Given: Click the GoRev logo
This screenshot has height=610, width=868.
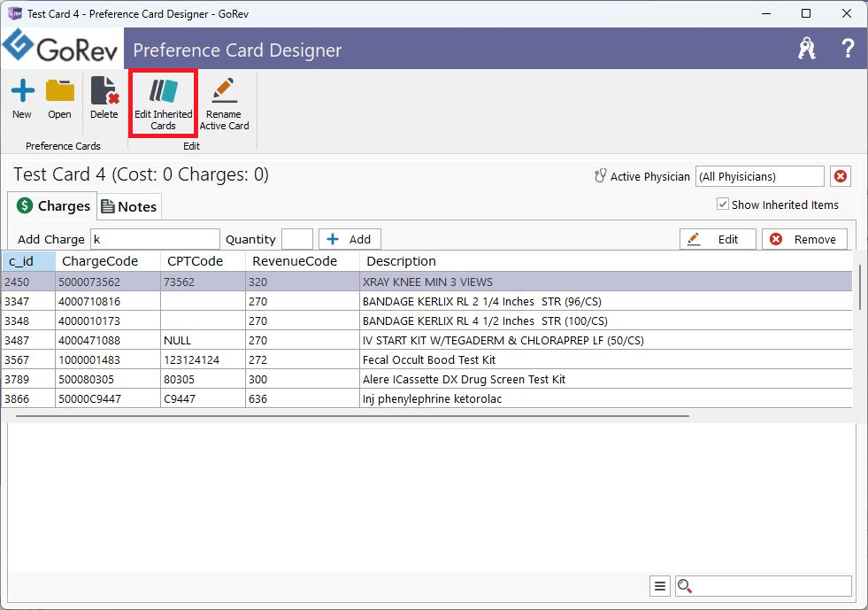Looking at the screenshot, I should (60, 47).
